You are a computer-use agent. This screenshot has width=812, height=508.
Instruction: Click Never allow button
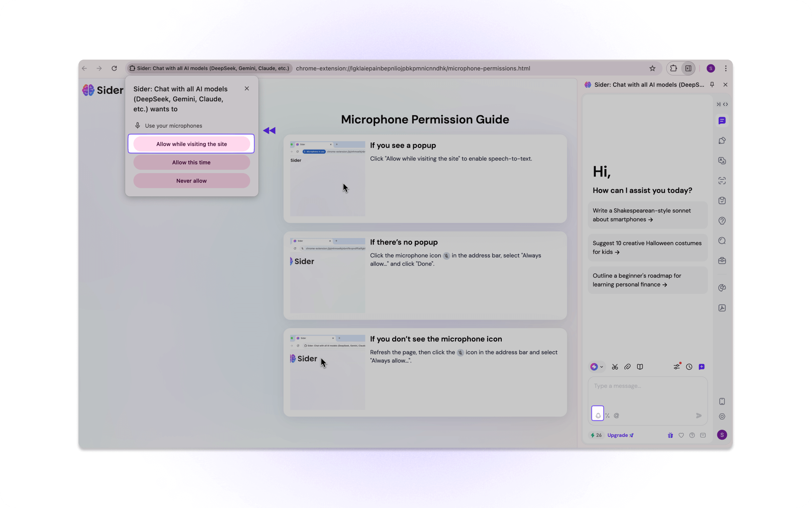coord(191,181)
